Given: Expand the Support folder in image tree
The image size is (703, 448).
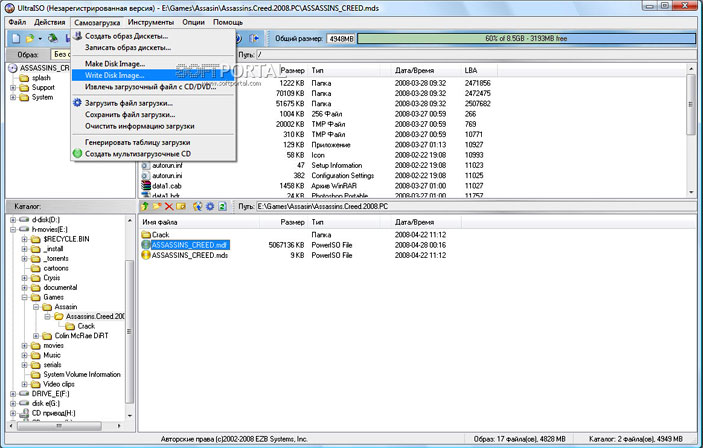Looking at the screenshot, I should [12, 87].
